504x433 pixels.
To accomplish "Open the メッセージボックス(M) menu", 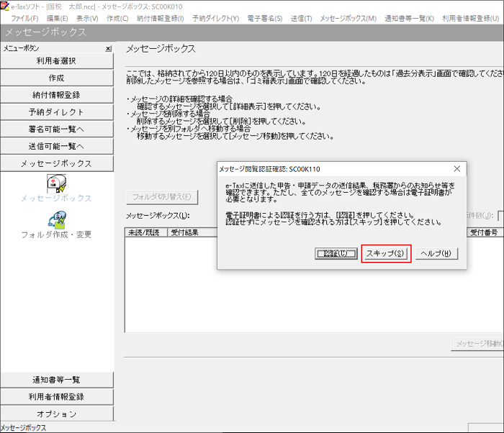I will click(348, 18).
